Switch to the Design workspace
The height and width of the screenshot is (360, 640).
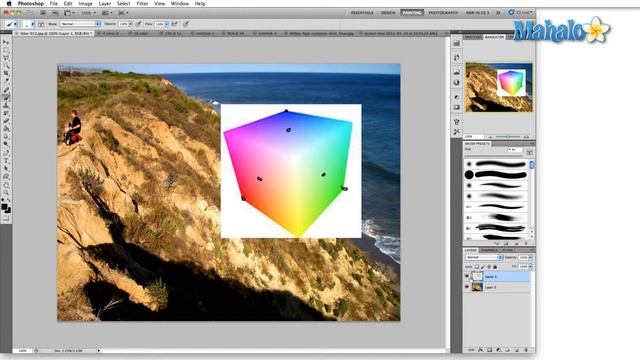point(388,13)
